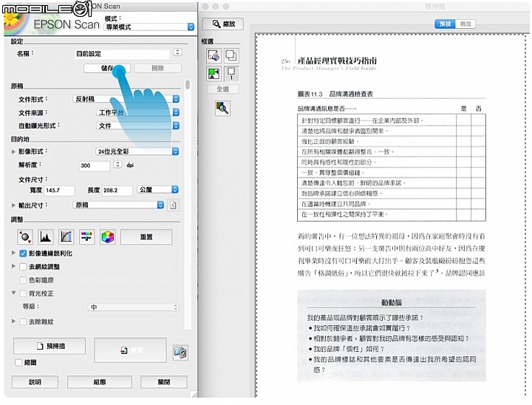This screenshot has height=405, width=532.
Task: Open the 文件來源 工作平台 dropdown
Action: click(137, 112)
